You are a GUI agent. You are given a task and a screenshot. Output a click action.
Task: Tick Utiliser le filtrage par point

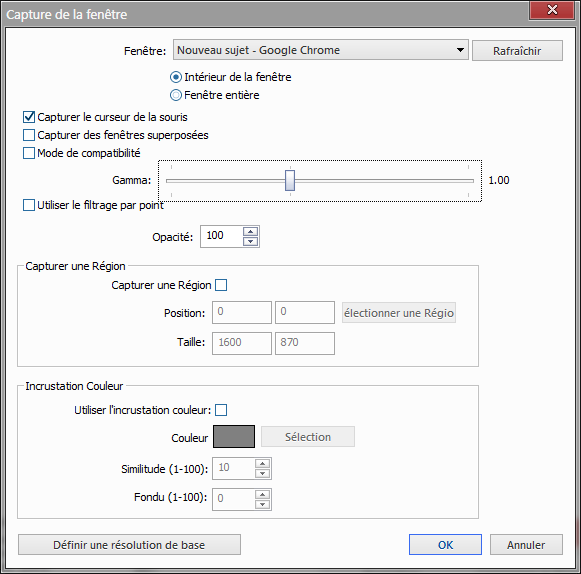pos(29,205)
